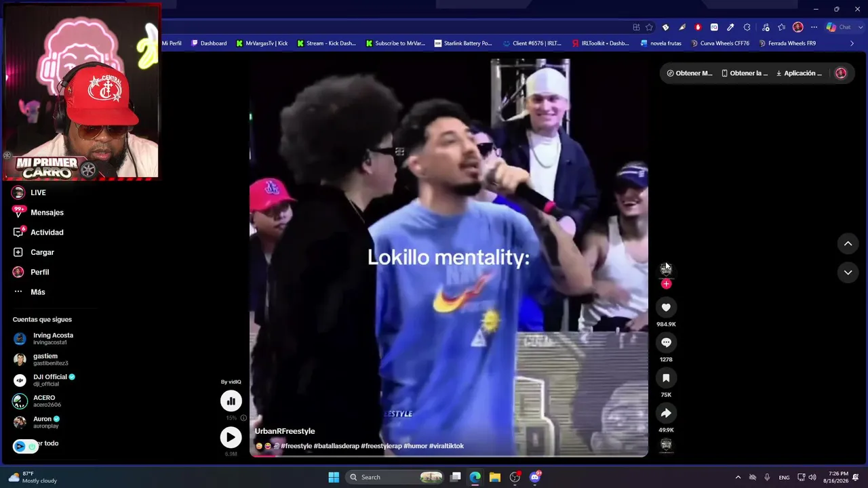The width and height of the screenshot is (868, 488).
Task: Open the sound disc below the share count
Action: pos(666,445)
